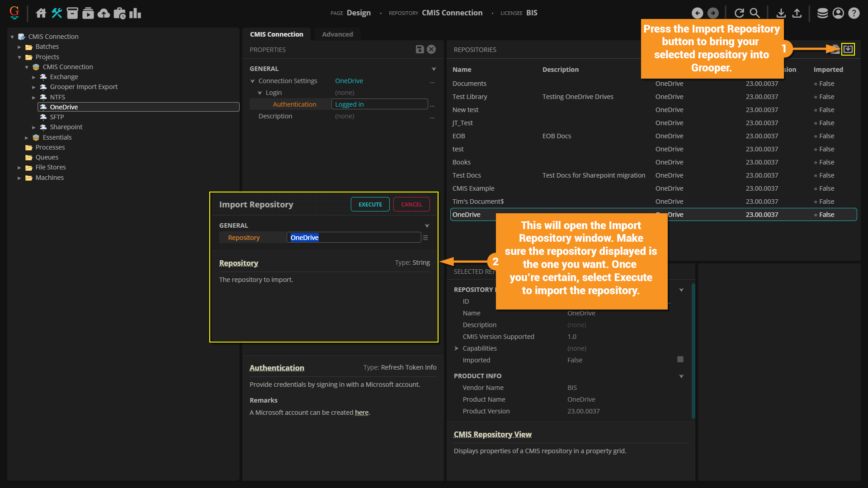Screen dimensions: 868x488
Task: Collapse the Projects folder in tree
Action: (19, 57)
